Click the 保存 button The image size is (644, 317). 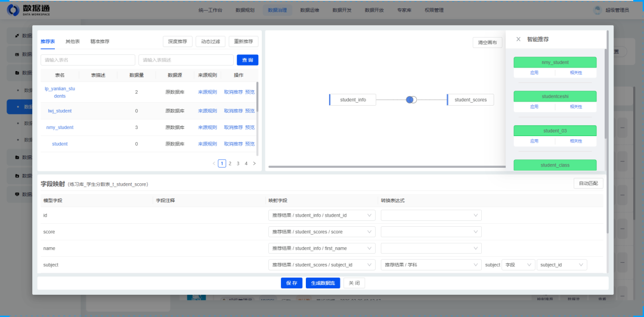[x=292, y=283]
